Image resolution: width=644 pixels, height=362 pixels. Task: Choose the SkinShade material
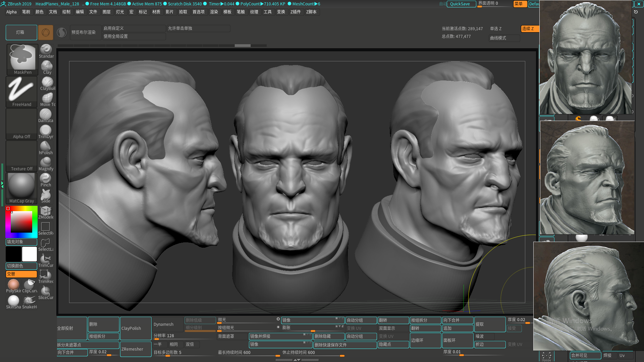coord(13,302)
